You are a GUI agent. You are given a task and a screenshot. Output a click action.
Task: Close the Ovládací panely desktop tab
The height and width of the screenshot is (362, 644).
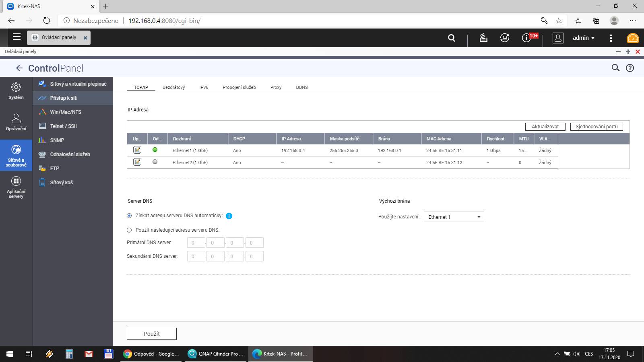85,38
